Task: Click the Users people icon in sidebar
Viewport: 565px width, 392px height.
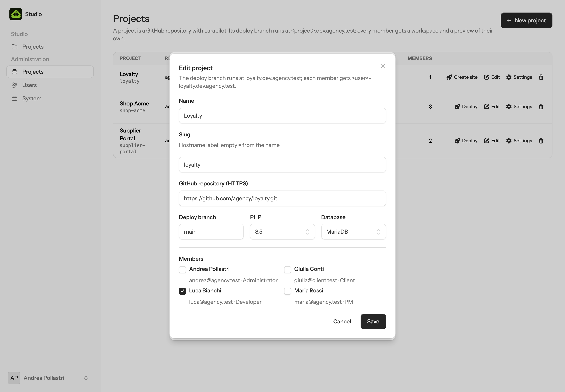Action: click(x=15, y=85)
